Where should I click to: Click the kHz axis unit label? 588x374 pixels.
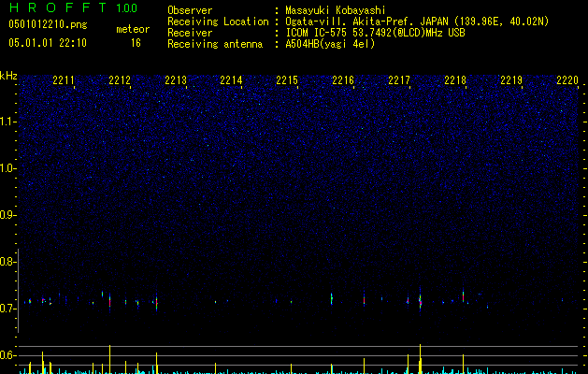(8, 76)
